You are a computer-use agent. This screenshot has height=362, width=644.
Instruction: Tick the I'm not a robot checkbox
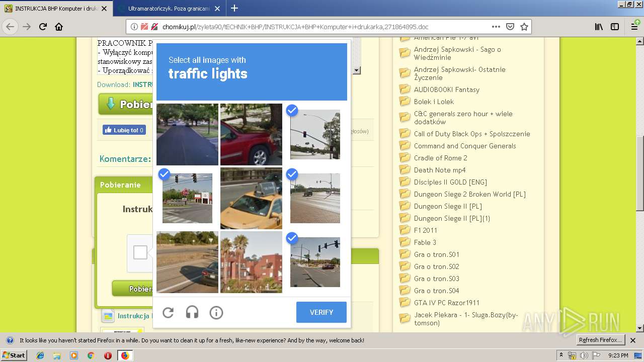tap(140, 252)
